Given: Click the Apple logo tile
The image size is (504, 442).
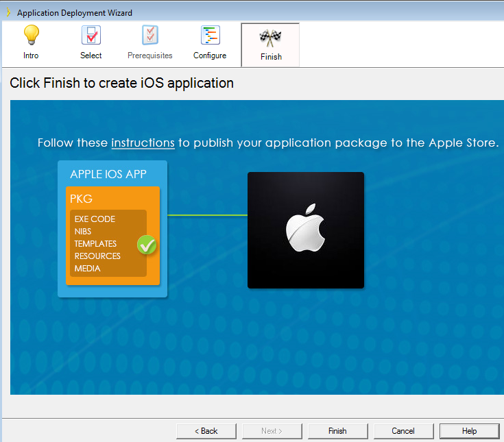Looking at the screenshot, I should coord(306,230).
